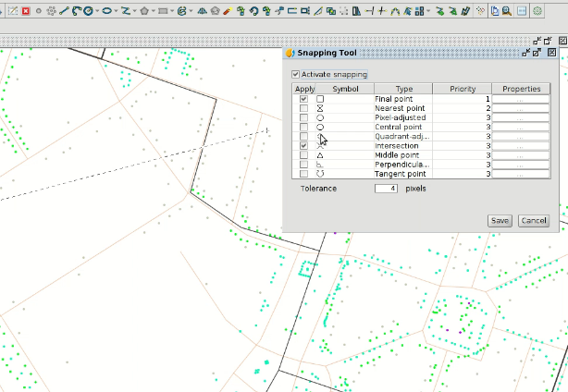The width and height of the screenshot is (568, 392).
Task: Select the polygon drawing tool in toolbar
Action: point(144,11)
